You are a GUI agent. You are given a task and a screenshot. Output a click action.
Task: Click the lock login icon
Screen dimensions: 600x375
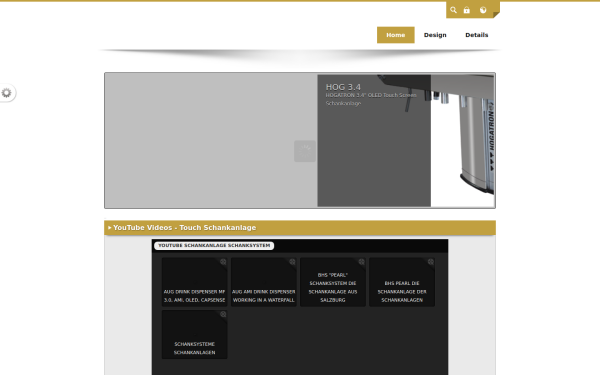click(x=466, y=10)
